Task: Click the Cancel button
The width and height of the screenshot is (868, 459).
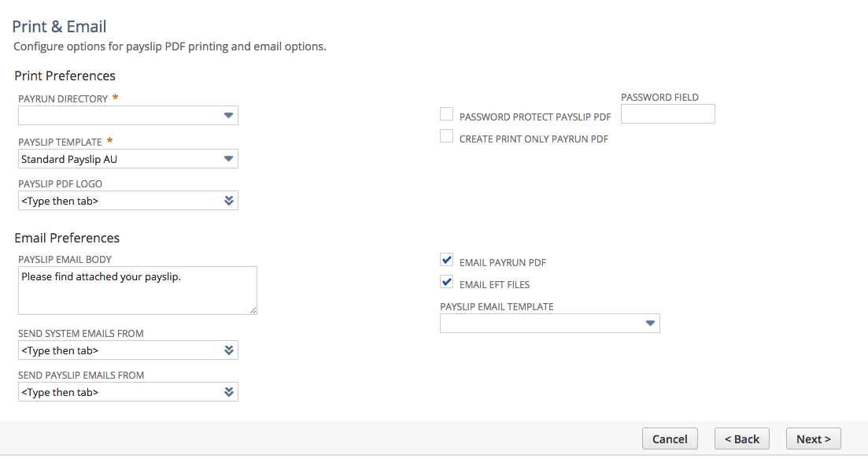Action: click(670, 439)
